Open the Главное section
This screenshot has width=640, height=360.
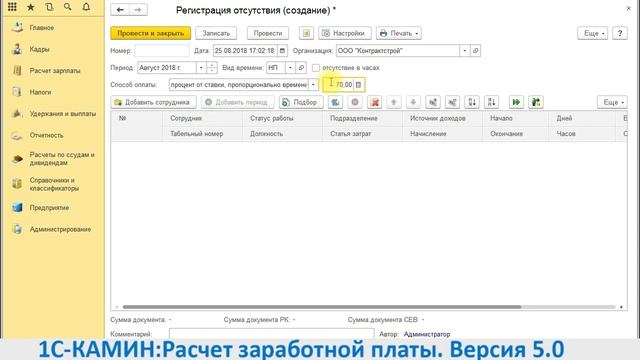(x=42, y=28)
